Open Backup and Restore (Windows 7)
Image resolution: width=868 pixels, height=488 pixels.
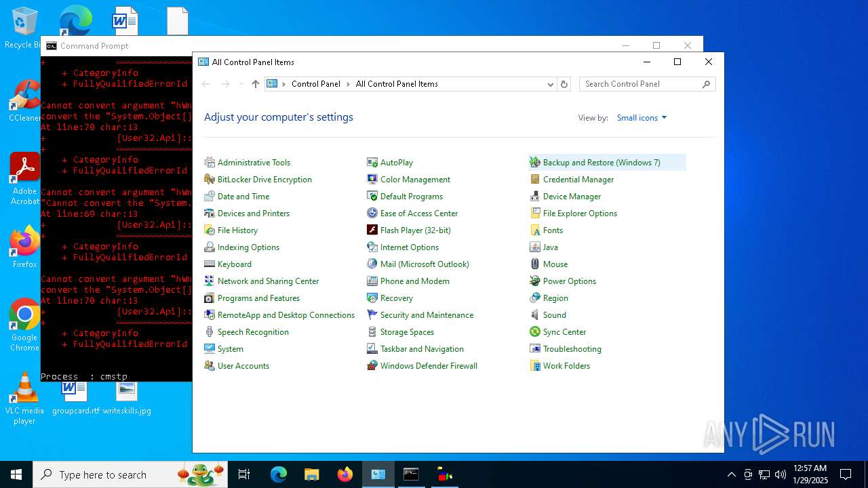tap(601, 163)
